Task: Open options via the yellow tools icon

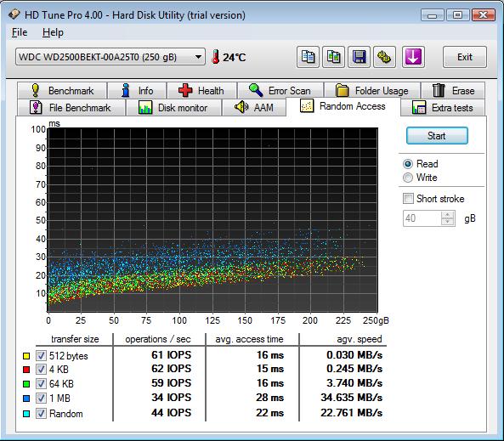Action: [384, 57]
